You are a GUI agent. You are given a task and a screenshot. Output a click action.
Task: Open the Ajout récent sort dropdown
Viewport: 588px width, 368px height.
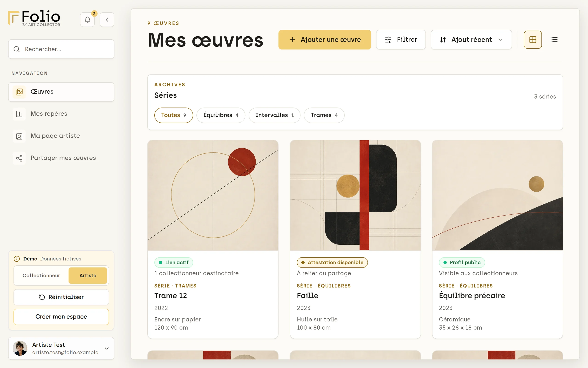[471, 40]
